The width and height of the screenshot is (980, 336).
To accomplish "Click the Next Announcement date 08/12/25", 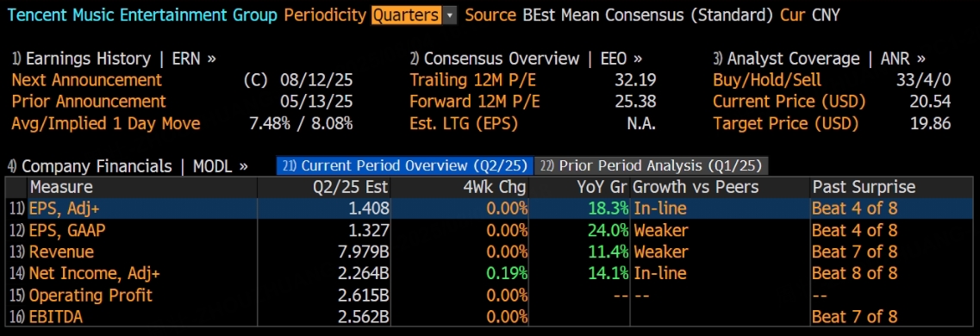I will 317,81.
